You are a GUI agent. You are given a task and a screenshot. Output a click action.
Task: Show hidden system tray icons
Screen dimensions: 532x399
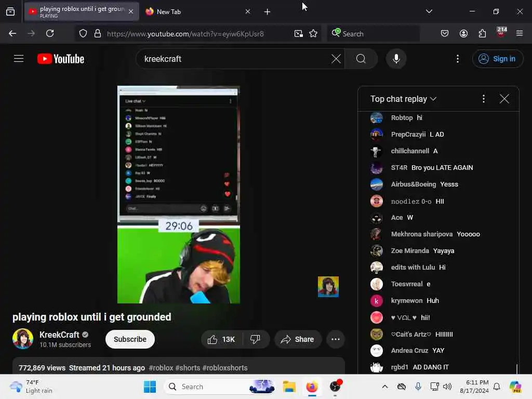pos(385,387)
